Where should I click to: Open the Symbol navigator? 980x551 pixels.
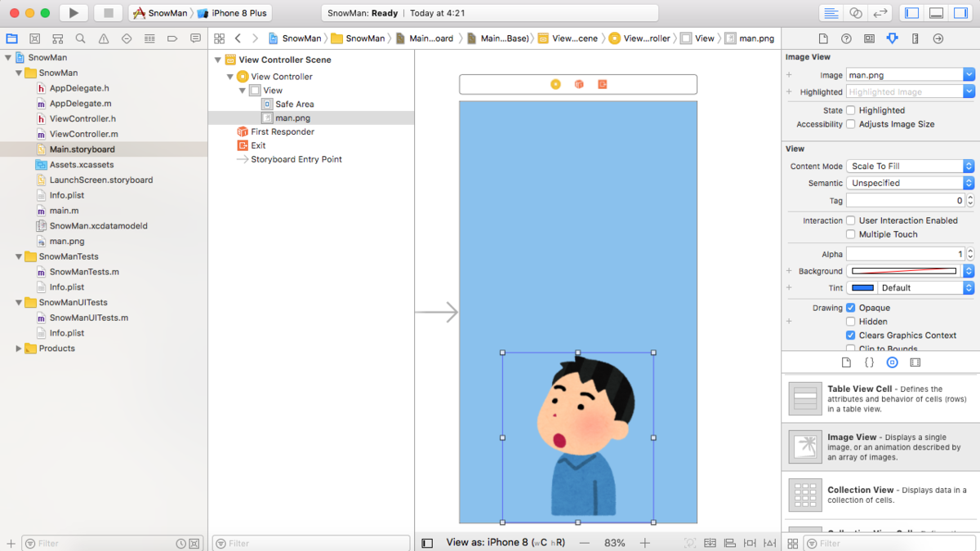(57, 38)
